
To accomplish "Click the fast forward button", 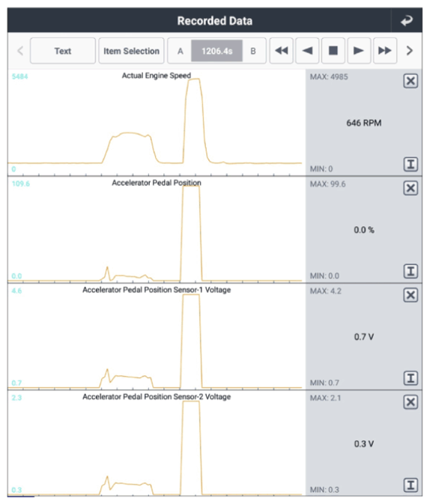I will [385, 51].
